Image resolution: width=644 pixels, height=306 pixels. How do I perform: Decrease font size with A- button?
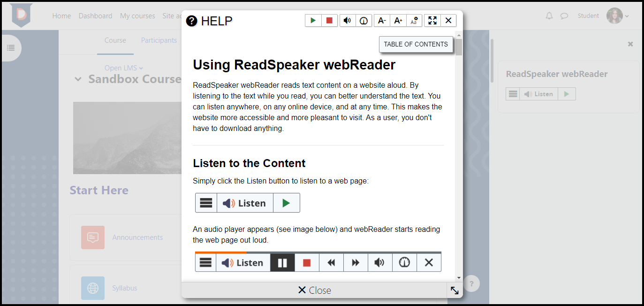click(382, 21)
